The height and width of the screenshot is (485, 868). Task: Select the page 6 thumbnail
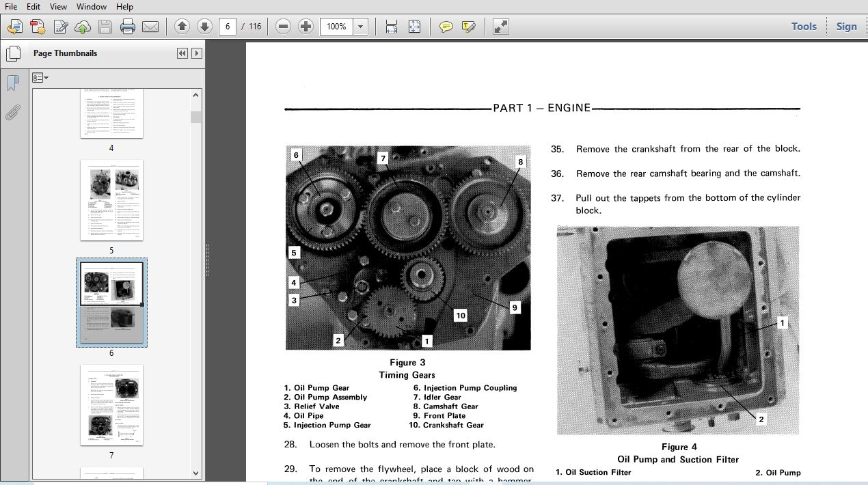(111, 303)
